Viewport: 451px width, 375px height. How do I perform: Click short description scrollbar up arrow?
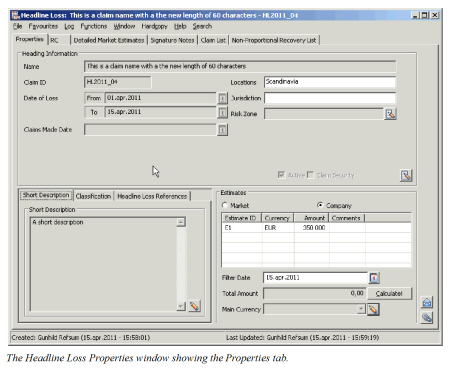coord(181,222)
